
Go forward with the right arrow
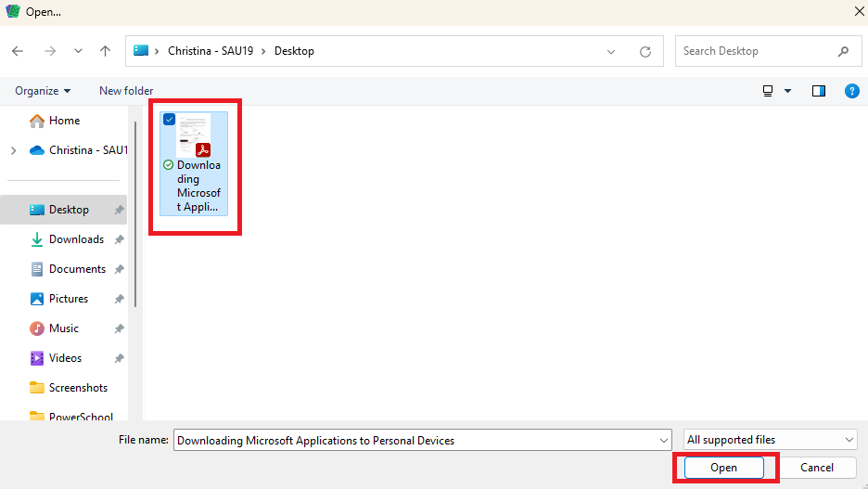click(x=50, y=51)
